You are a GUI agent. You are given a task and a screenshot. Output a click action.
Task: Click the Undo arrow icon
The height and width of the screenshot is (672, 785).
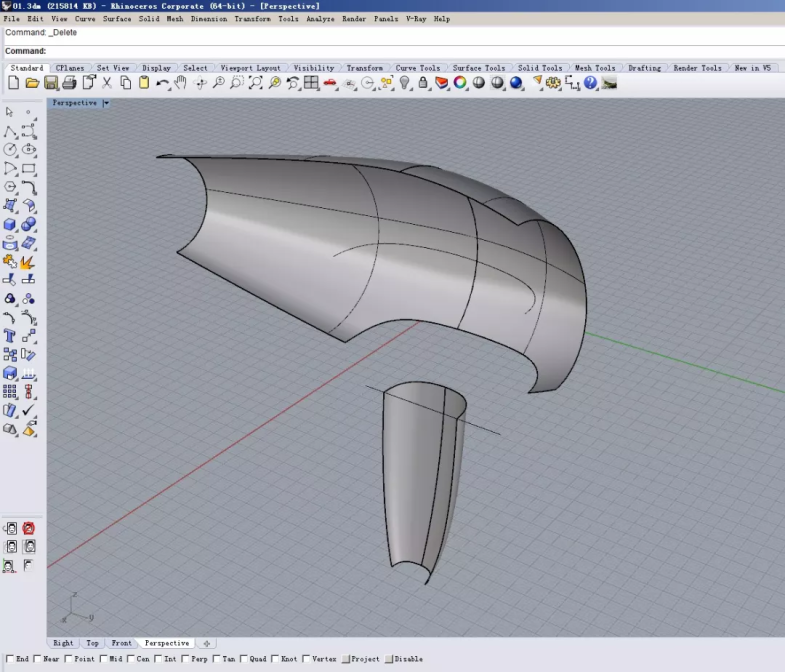coord(162,83)
